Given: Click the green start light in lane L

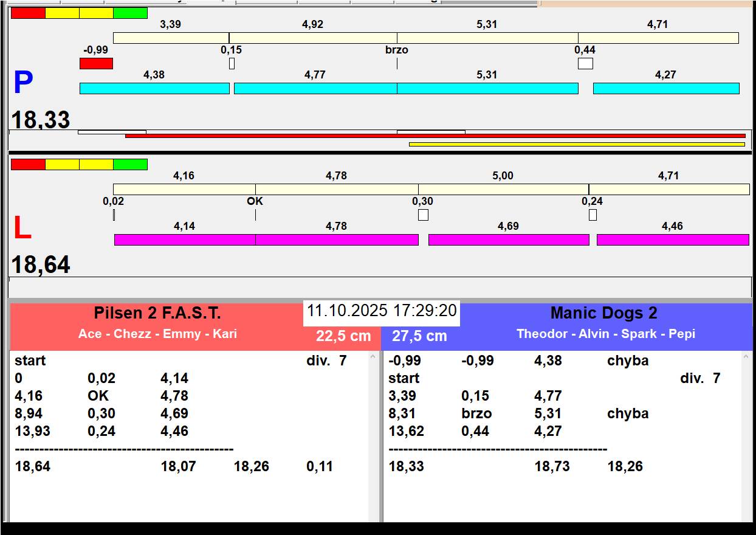Looking at the screenshot, I should [130, 164].
